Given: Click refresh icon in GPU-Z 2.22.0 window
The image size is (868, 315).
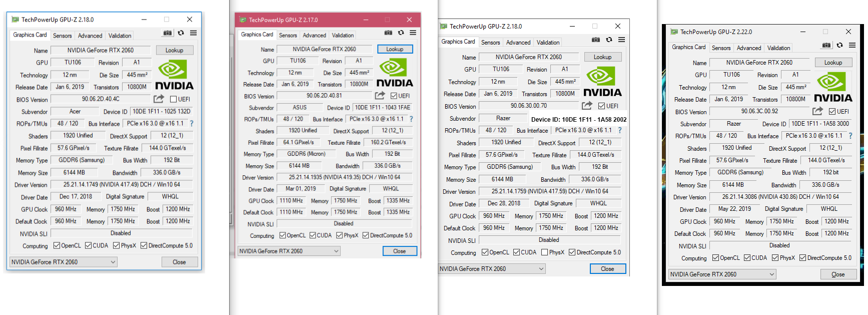Looking at the screenshot, I should [839, 45].
